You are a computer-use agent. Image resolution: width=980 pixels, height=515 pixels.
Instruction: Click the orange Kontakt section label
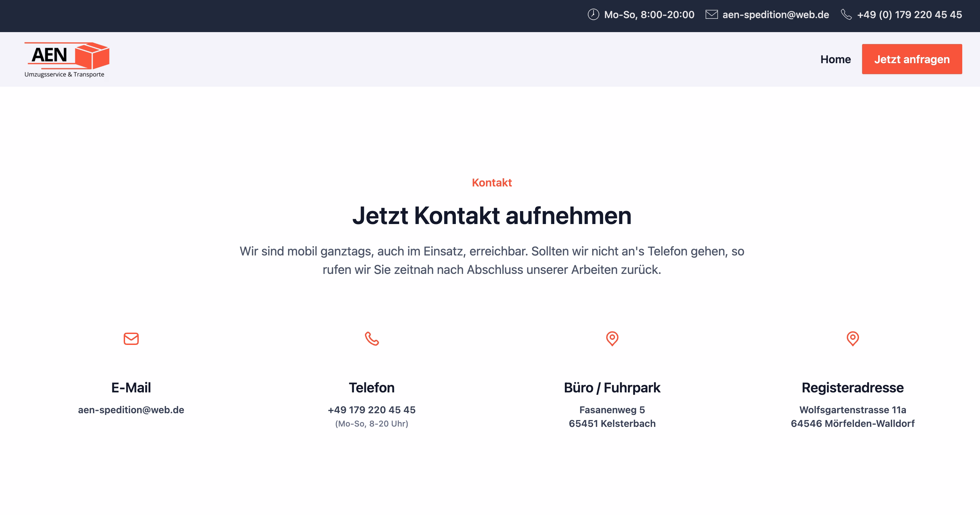click(491, 183)
